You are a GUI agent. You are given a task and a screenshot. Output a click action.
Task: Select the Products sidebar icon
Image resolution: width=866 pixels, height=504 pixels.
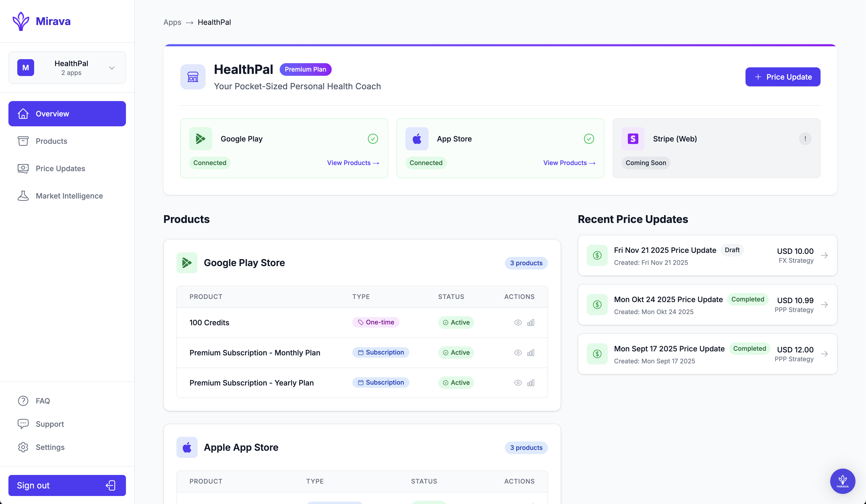(x=23, y=141)
